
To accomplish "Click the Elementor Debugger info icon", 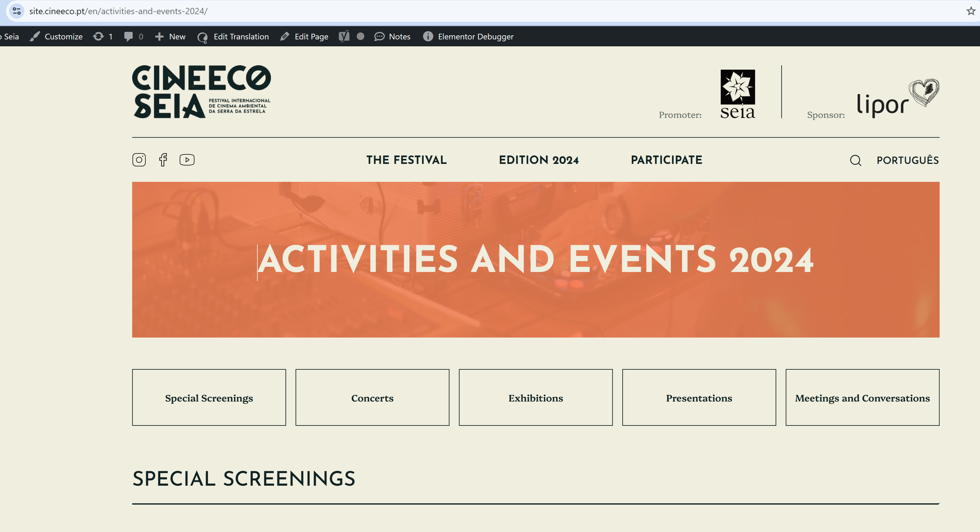I will [x=428, y=37].
